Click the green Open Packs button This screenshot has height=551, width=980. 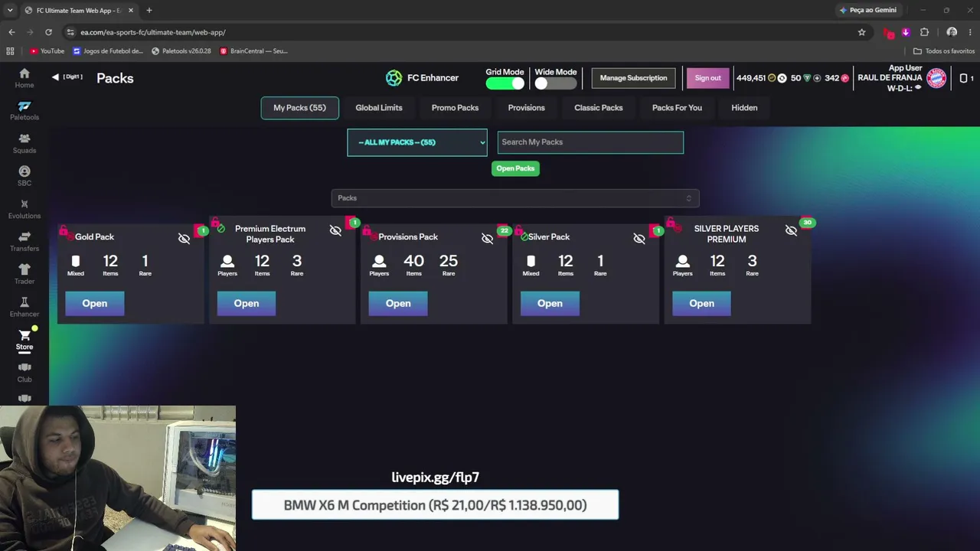point(515,168)
